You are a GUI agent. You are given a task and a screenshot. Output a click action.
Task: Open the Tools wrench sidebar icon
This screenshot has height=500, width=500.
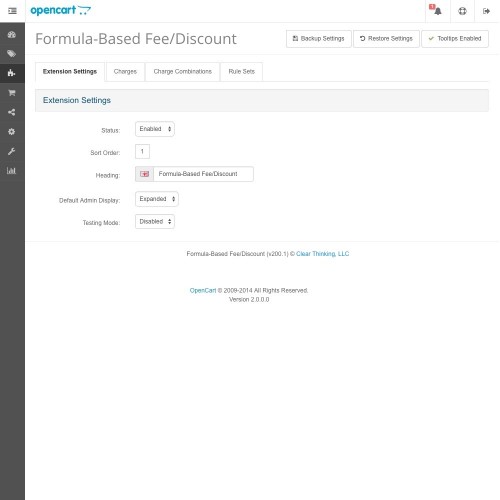12,151
